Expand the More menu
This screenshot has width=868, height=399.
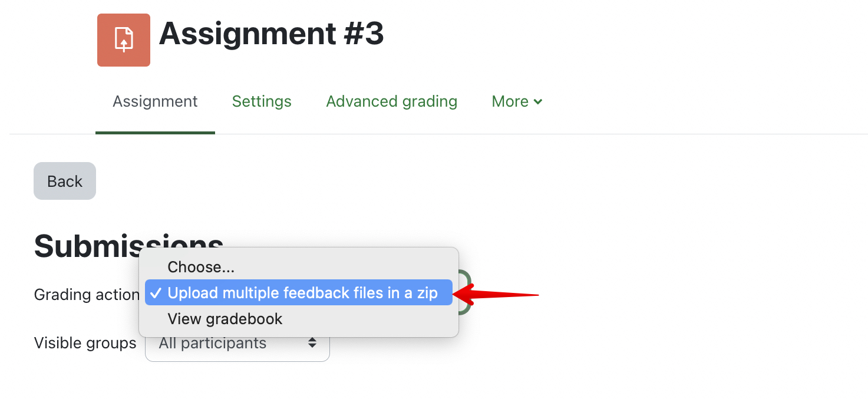pyautogui.click(x=517, y=102)
